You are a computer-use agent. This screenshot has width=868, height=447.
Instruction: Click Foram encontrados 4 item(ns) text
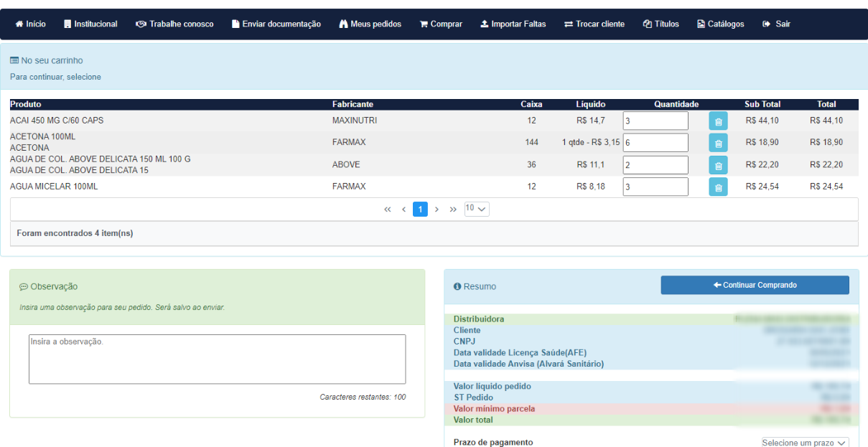click(x=75, y=233)
